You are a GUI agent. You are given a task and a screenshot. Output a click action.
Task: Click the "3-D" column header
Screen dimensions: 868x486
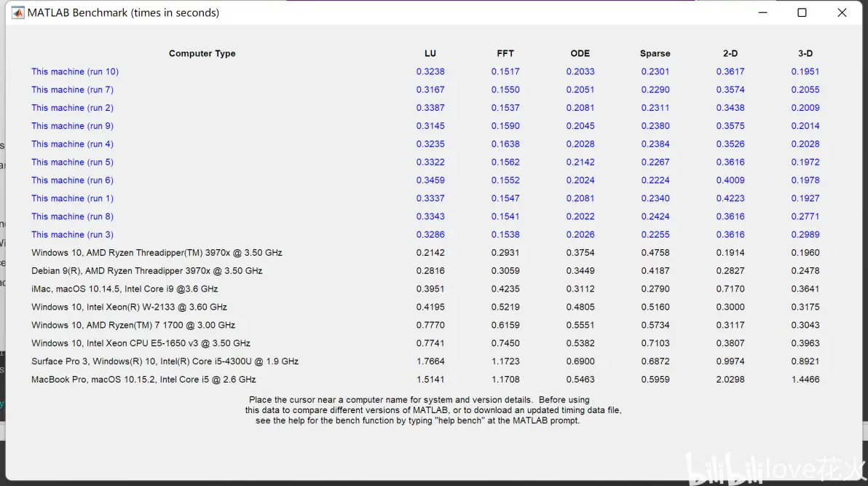(805, 53)
